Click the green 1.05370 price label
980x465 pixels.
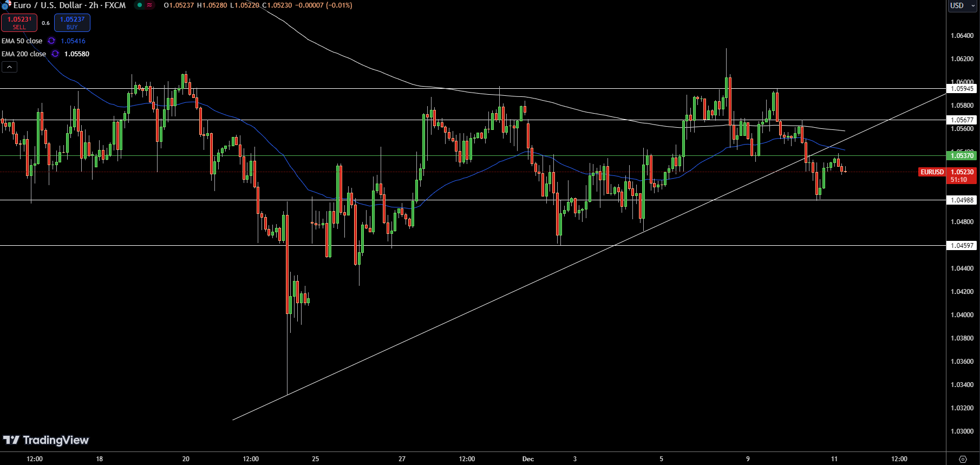point(962,156)
